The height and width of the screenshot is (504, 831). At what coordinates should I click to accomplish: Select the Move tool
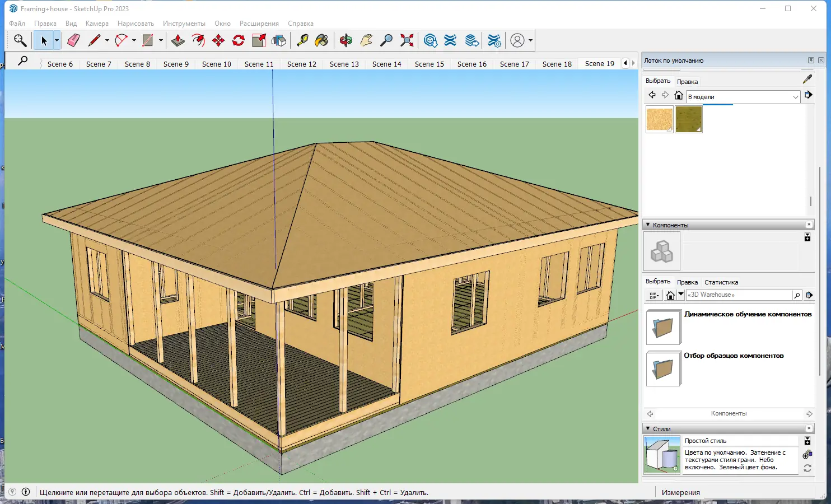point(218,40)
